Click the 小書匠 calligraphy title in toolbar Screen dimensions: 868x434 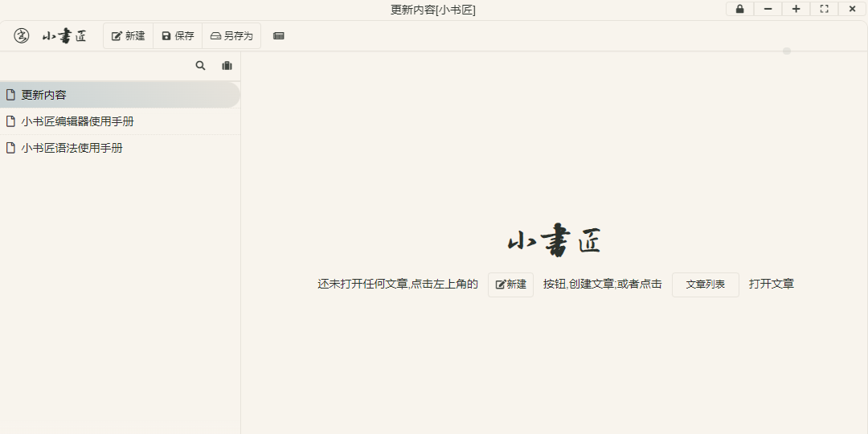coord(65,36)
